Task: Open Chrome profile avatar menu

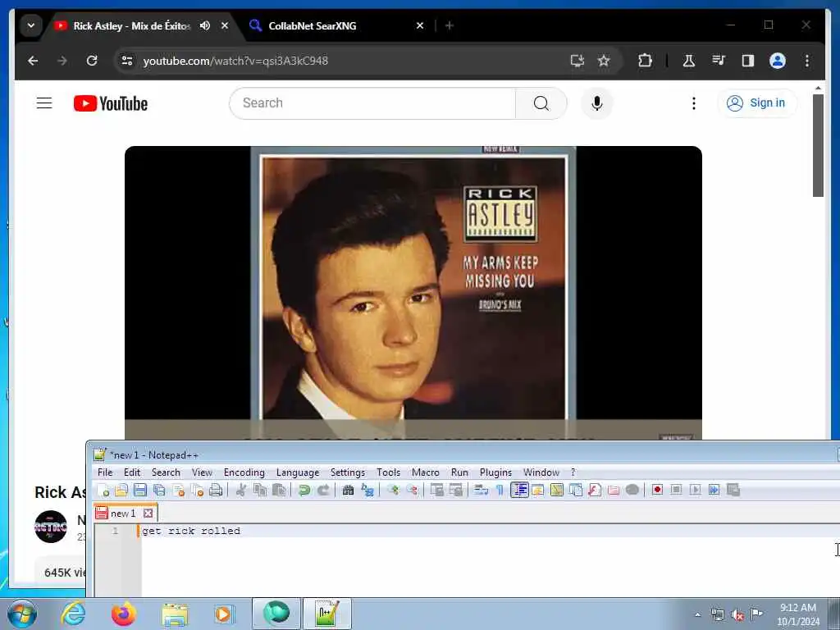Action: click(778, 61)
